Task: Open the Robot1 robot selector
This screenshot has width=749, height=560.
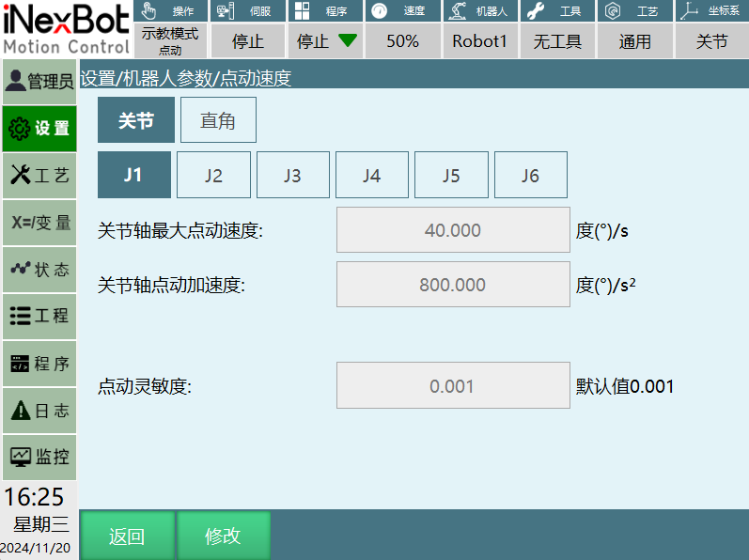Action: click(x=479, y=41)
